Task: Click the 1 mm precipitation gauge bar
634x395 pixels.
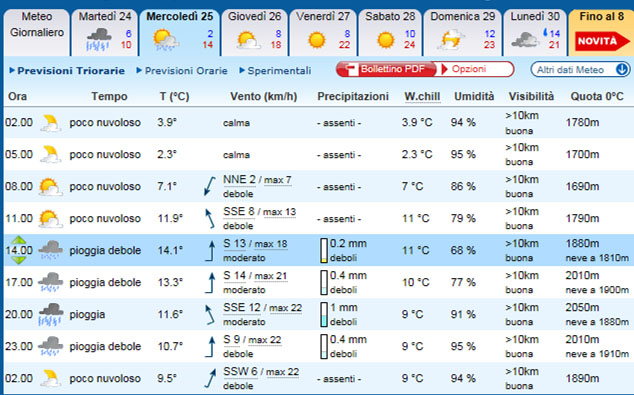Action: pos(324,315)
